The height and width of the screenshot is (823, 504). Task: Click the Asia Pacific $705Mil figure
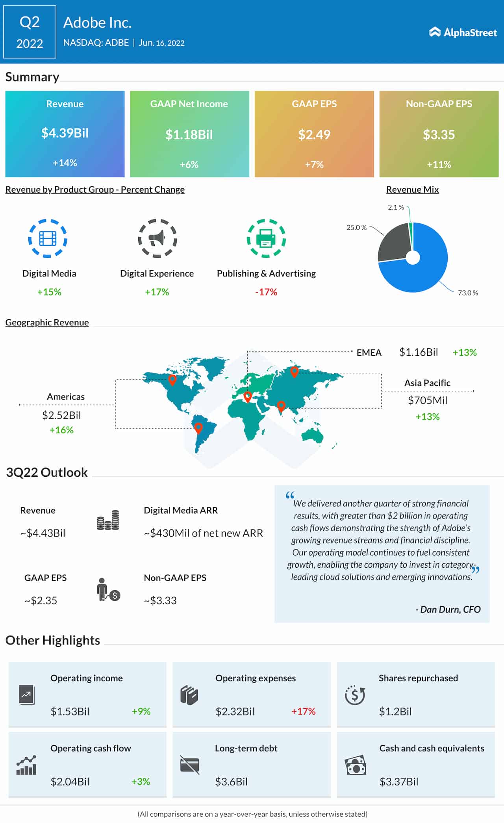[x=428, y=400]
